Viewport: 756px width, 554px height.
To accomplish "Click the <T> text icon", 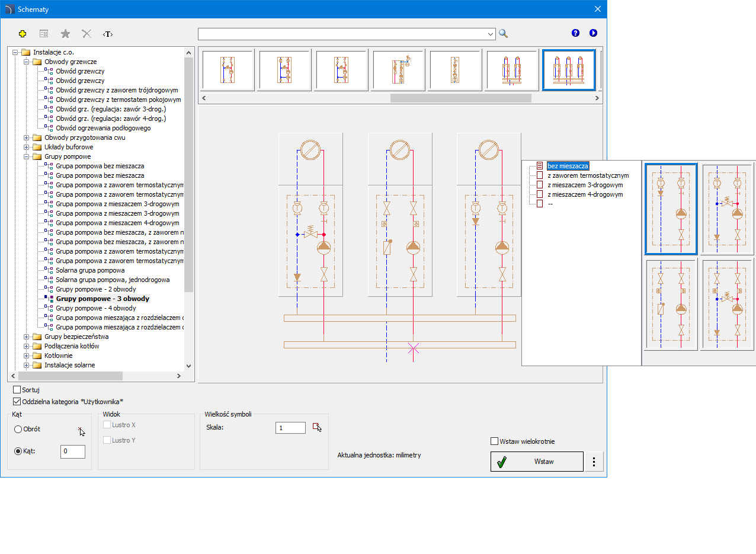I will point(107,34).
